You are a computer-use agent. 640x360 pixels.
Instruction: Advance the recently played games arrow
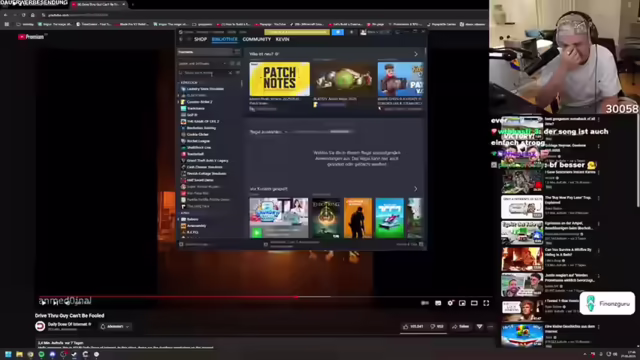click(416, 189)
